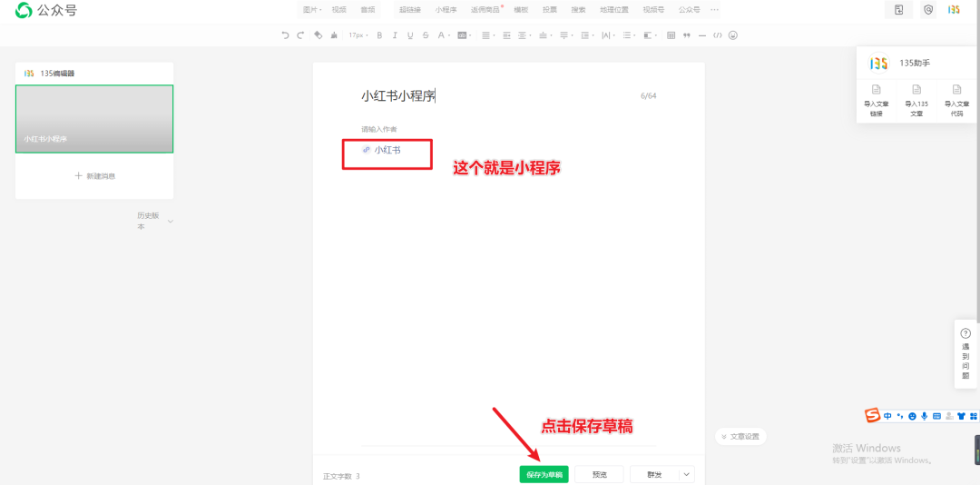The width and height of the screenshot is (980, 485).
Task: Open the 投票 menu item
Action: point(549,10)
